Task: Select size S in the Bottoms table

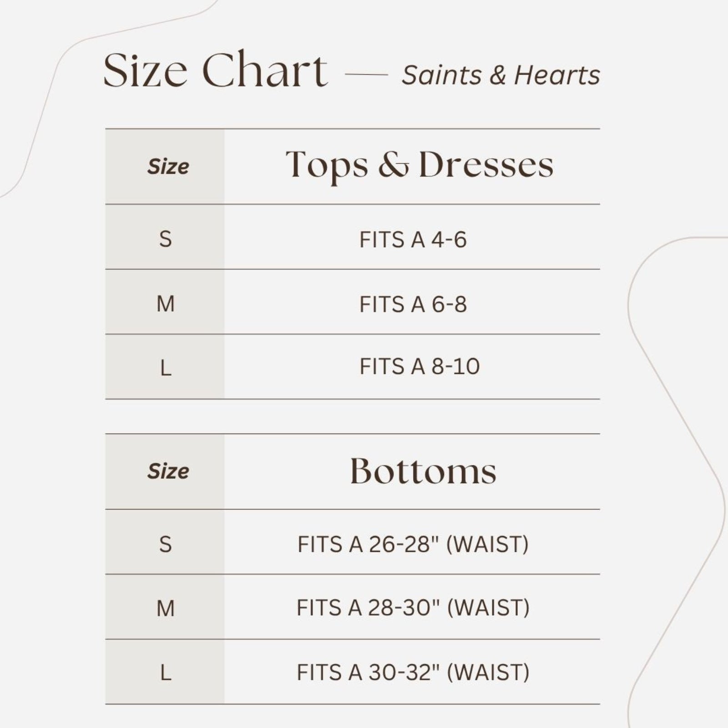Action: pos(166,544)
